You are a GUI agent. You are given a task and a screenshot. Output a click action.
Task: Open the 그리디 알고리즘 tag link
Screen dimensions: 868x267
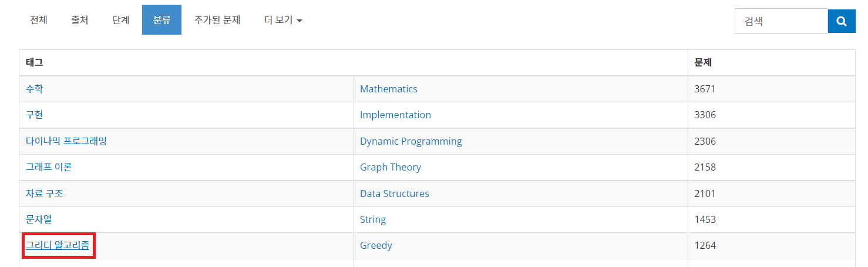click(58, 245)
